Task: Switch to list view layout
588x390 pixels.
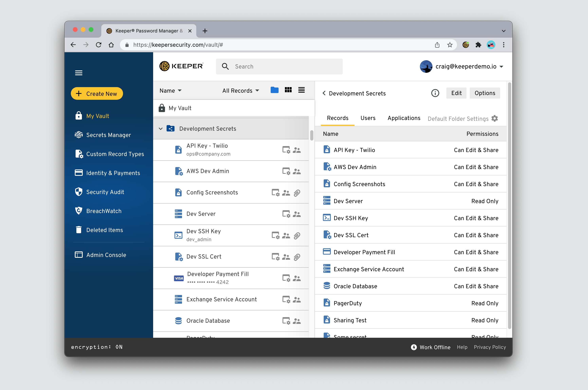Action: 301,90
